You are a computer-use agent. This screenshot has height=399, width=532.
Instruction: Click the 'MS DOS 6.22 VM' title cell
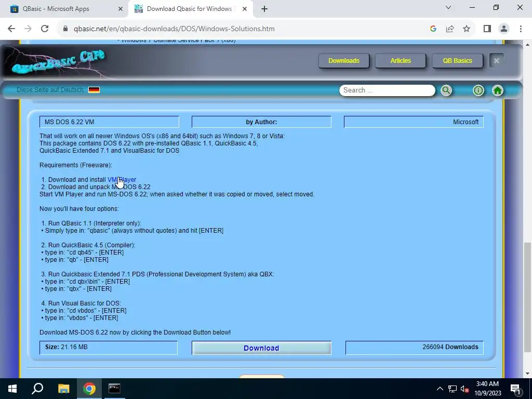pyautogui.click(x=109, y=122)
